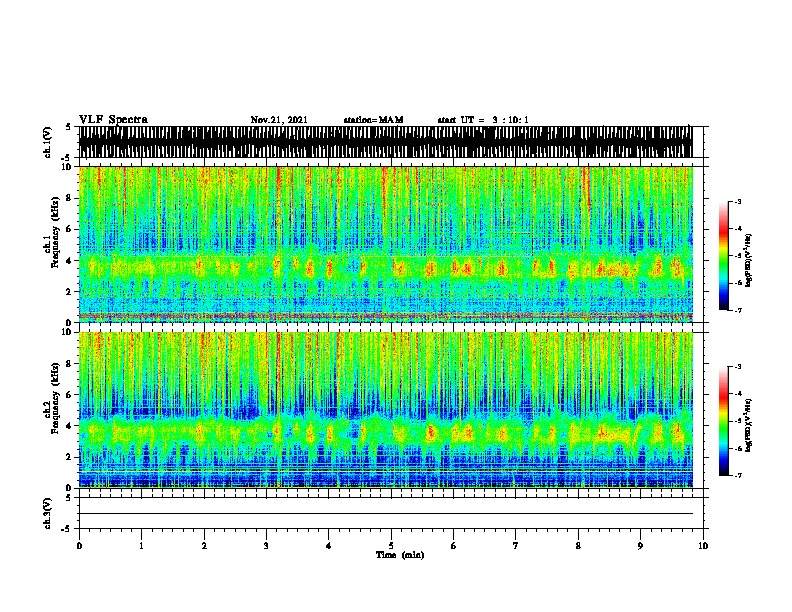Click the "ch.1(V)" waveform axis label
792x612 pixels.
pos(48,142)
